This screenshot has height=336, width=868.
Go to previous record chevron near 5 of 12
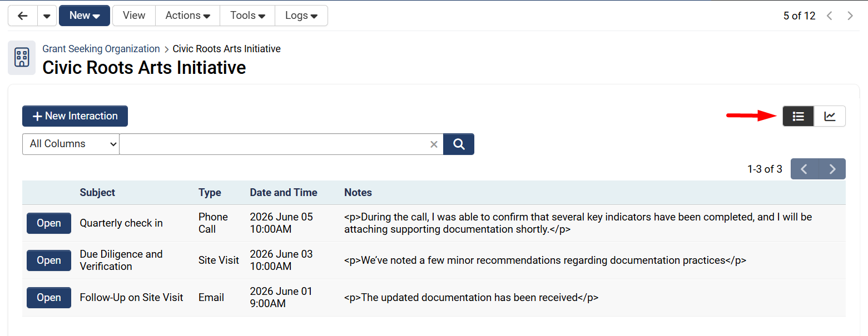click(x=830, y=16)
